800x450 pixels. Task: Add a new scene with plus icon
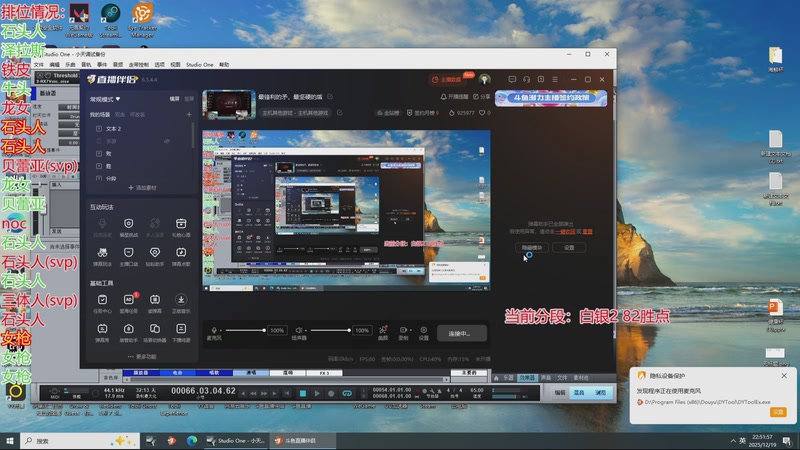pyautogui.click(x=189, y=114)
